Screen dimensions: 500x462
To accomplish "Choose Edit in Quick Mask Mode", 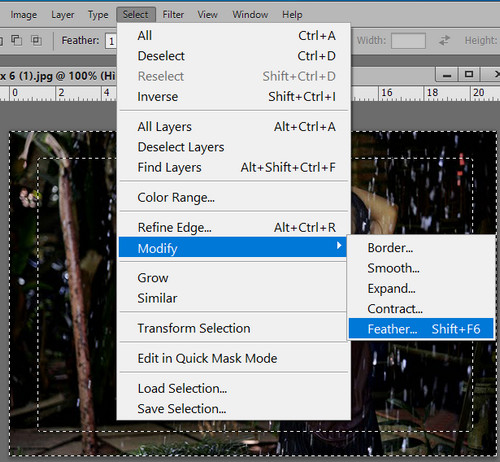I will 233,358.
